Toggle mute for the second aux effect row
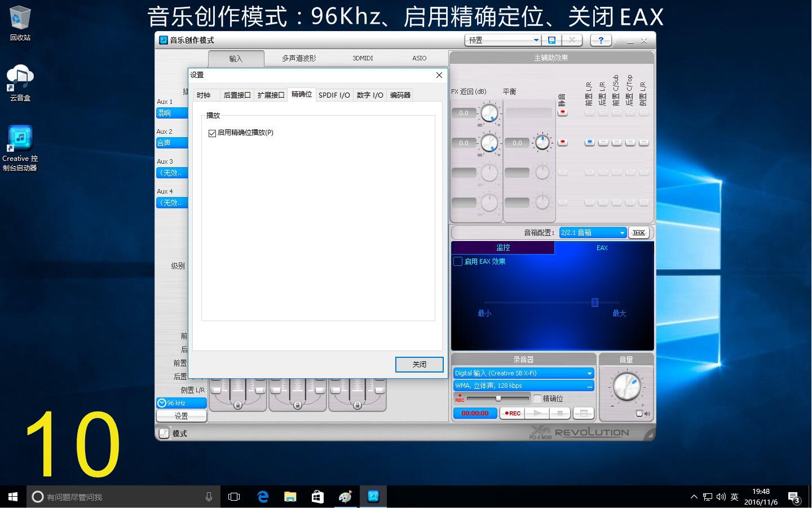This screenshot has height=508, width=812. (562, 142)
